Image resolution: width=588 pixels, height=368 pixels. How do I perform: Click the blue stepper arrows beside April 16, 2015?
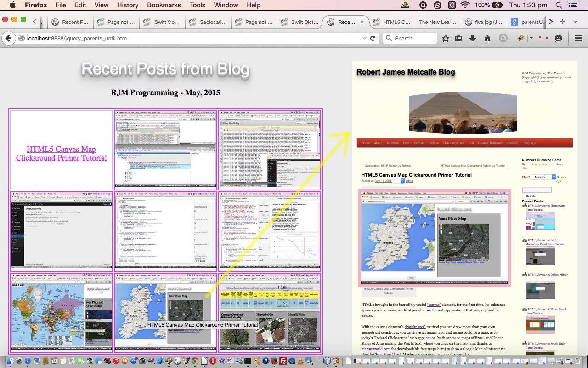[403, 181]
